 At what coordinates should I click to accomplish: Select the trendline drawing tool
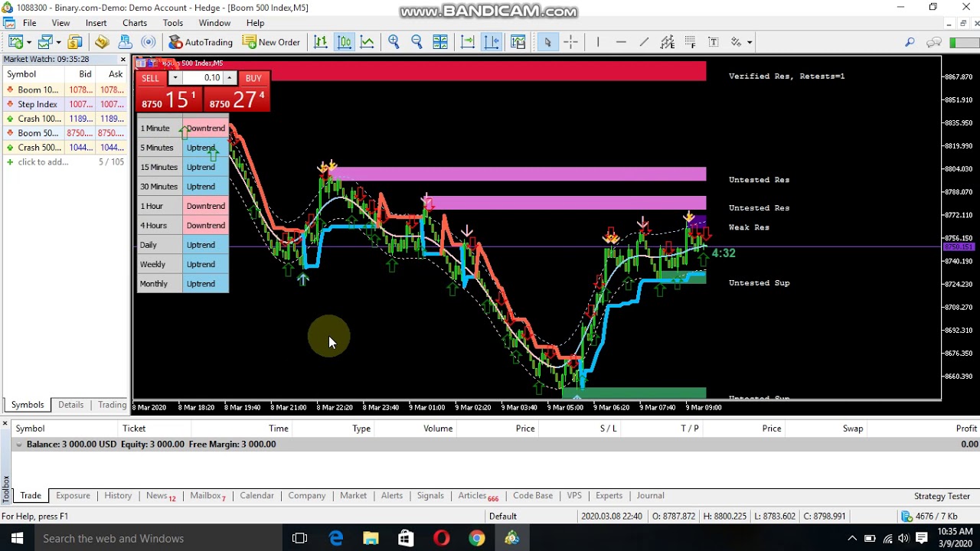coord(644,42)
